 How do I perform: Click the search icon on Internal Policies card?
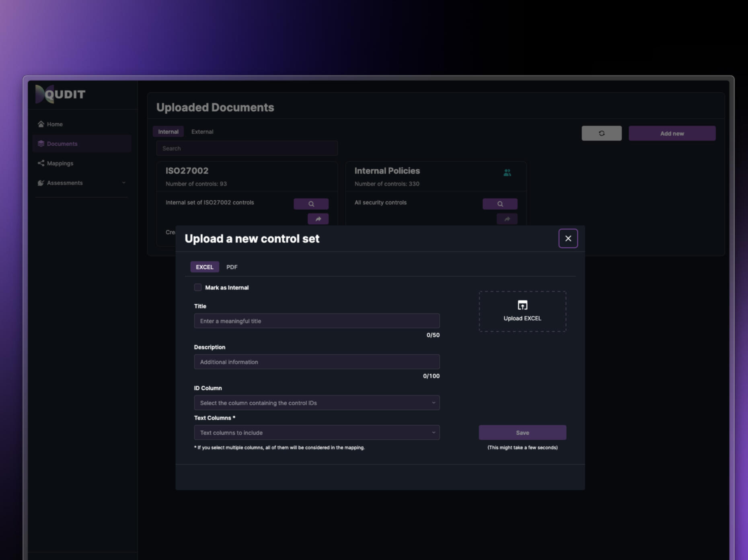click(x=499, y=204)
